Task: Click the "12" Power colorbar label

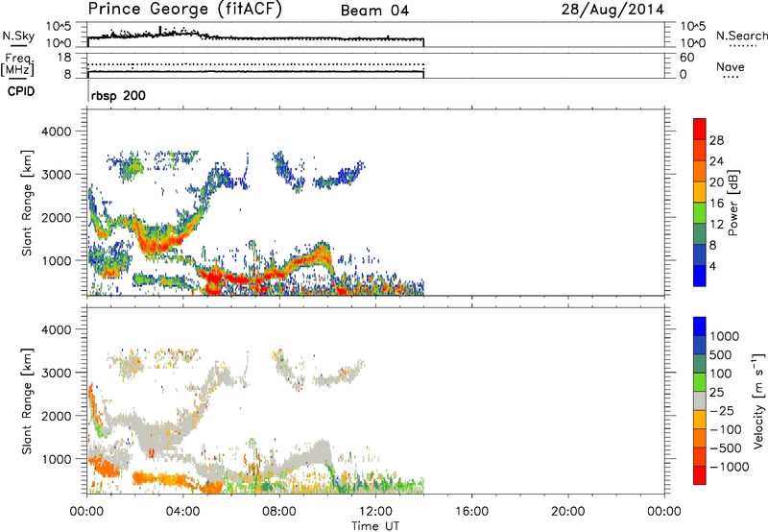Action: click(x=716, y=224)
